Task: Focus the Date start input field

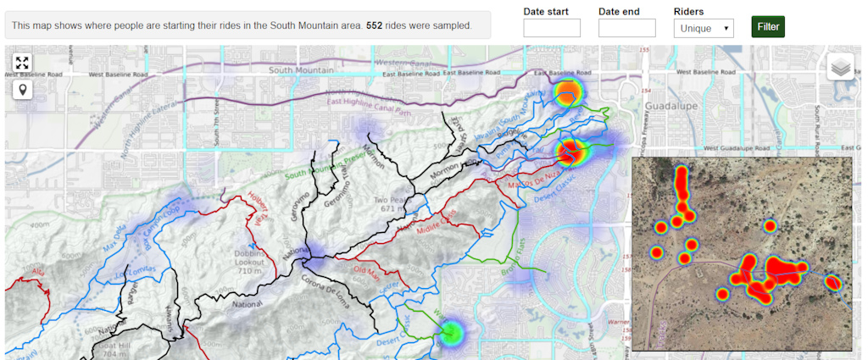Action: click(552, 28)
